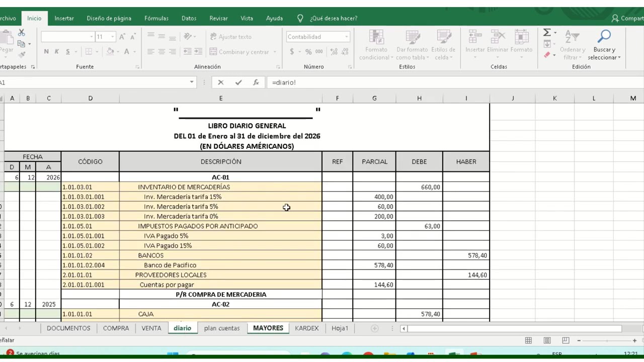Increase indent icon
Viewport: 644px width, 362px height.
pos(198,52)
